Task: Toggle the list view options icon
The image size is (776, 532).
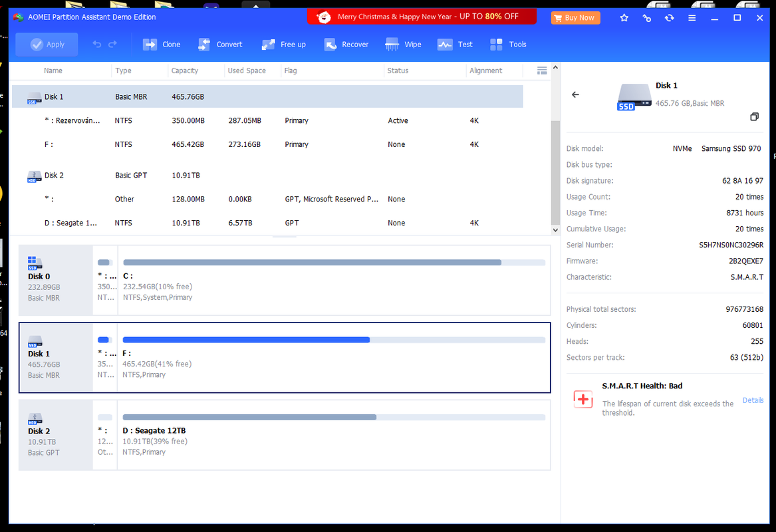Action: 542,70
